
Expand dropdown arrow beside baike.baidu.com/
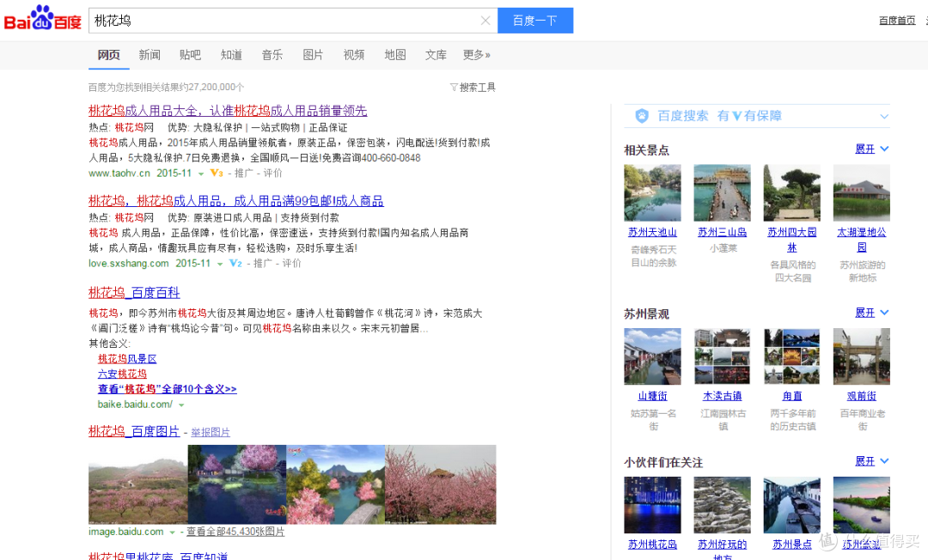pos(181,405)
